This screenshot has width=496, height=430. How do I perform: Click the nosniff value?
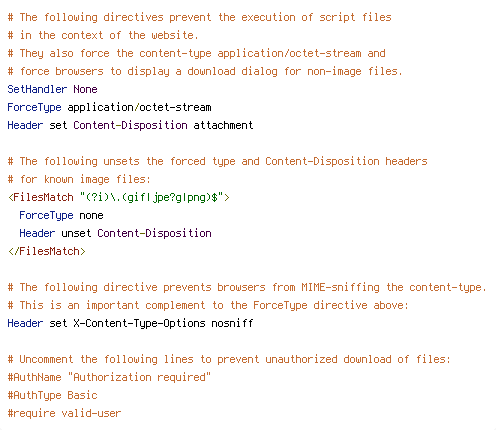coord(232,323)
